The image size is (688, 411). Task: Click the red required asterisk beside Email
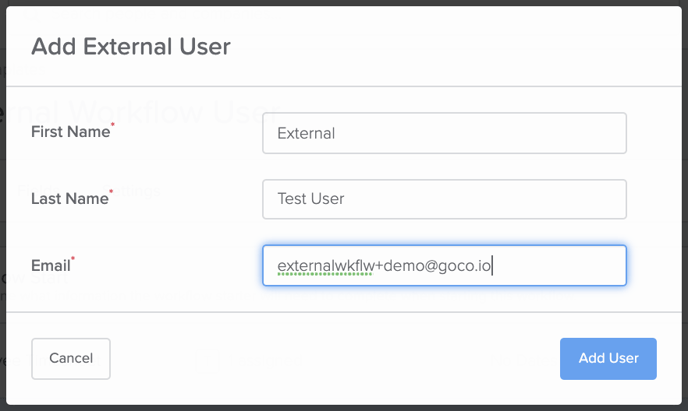pyautogui.click(x=73, y=258)
